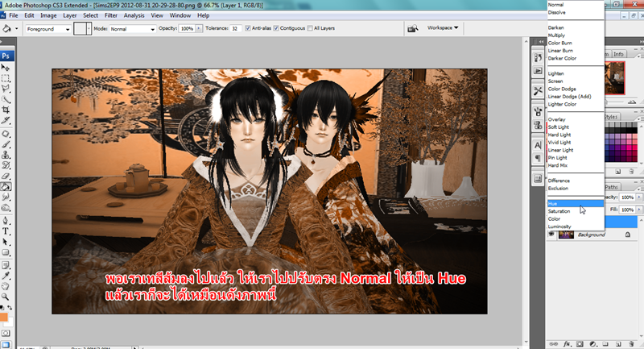644x349 pixels.
Task: Select the Hand tool
Action: pos(6,286)
